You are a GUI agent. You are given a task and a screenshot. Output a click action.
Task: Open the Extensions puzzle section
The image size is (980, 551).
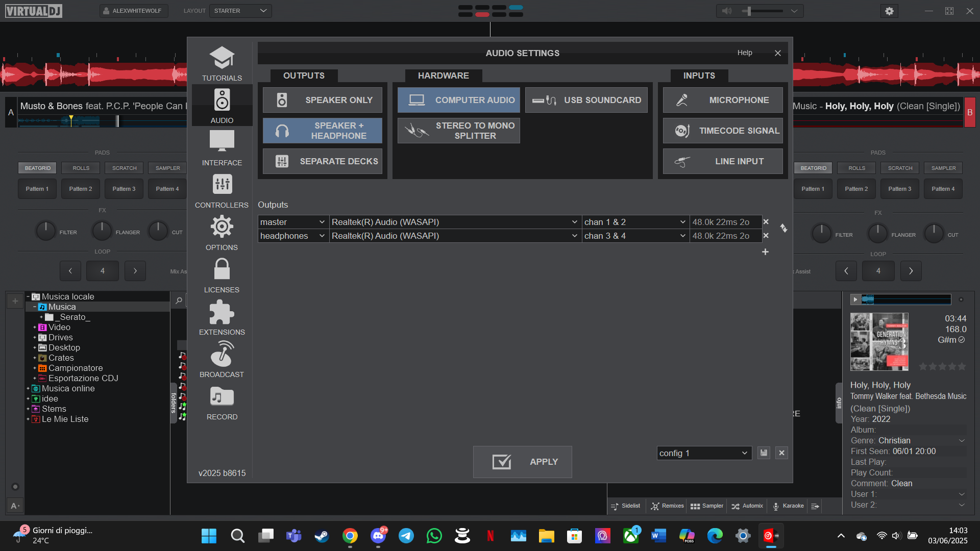[222, 317]
